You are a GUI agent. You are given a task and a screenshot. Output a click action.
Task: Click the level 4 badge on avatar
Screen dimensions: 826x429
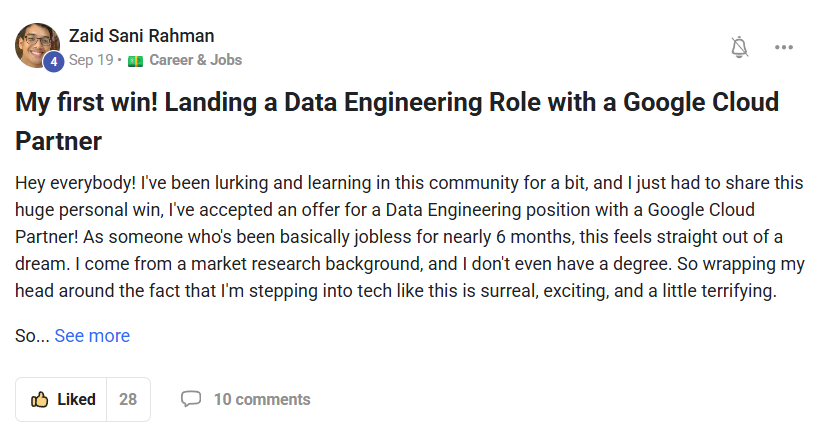point(53,61)
